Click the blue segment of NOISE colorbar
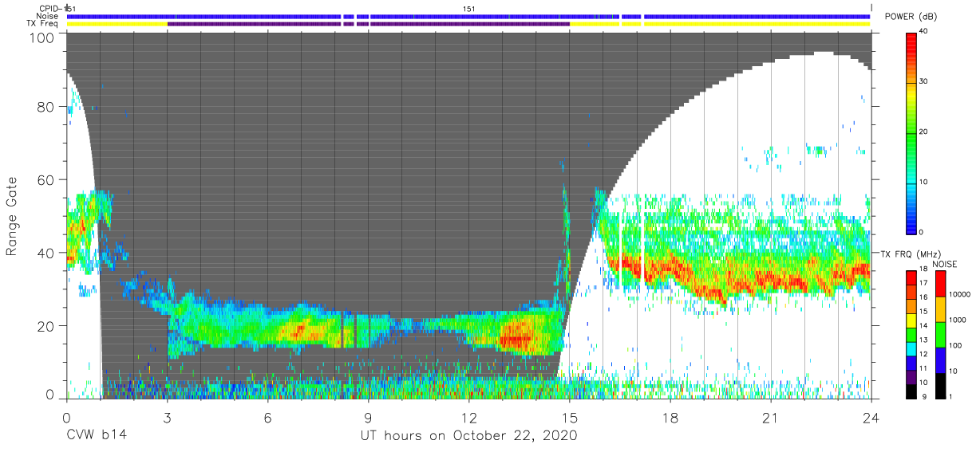 [940, 360]
